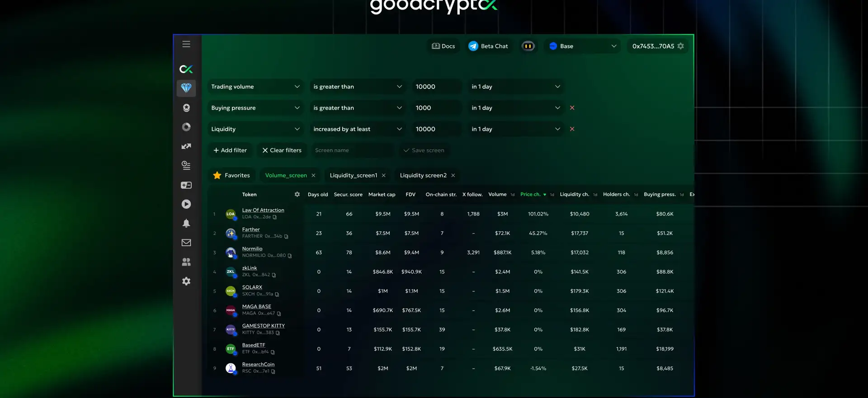Open sidebar settings gear icon
This screenshot has height=398, width=868.
pos(186,281)
